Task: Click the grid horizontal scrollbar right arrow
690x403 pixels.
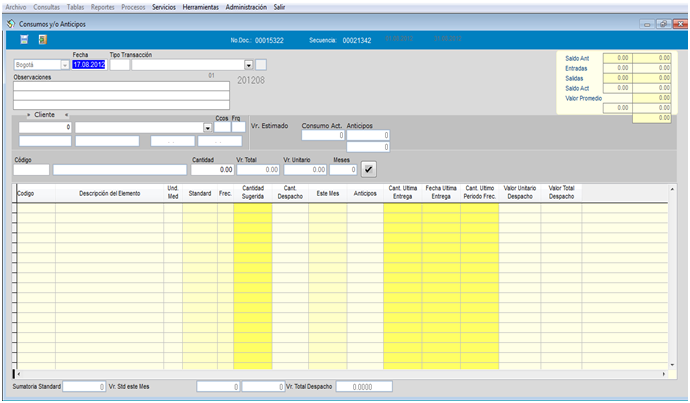Action: click(664, 374)
